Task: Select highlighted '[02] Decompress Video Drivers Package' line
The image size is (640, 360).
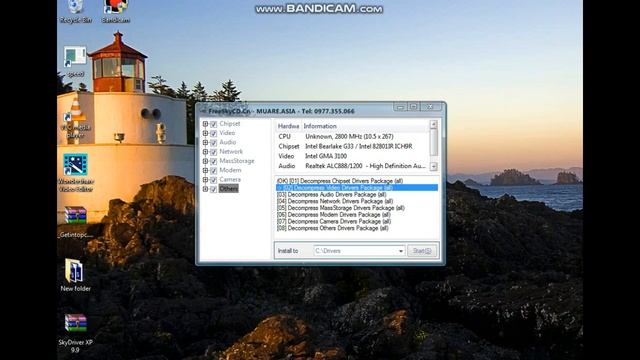Action: (x=357, y=188)
